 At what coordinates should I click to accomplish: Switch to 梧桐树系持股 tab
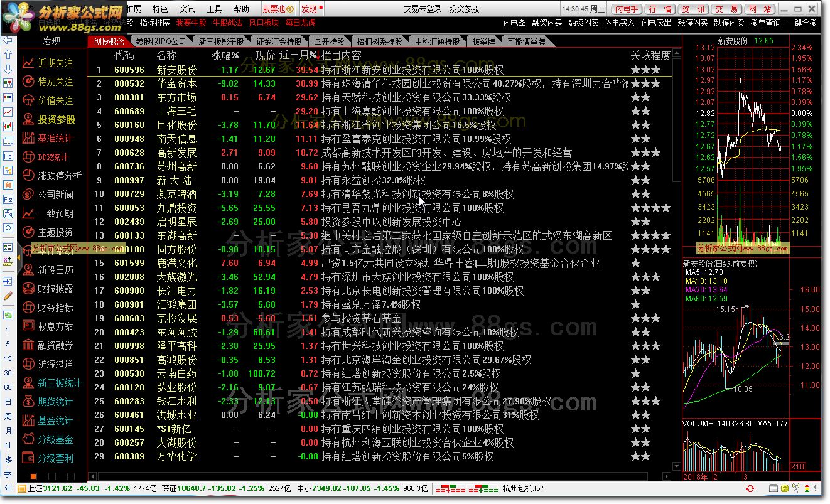click(x=379, y=41)
